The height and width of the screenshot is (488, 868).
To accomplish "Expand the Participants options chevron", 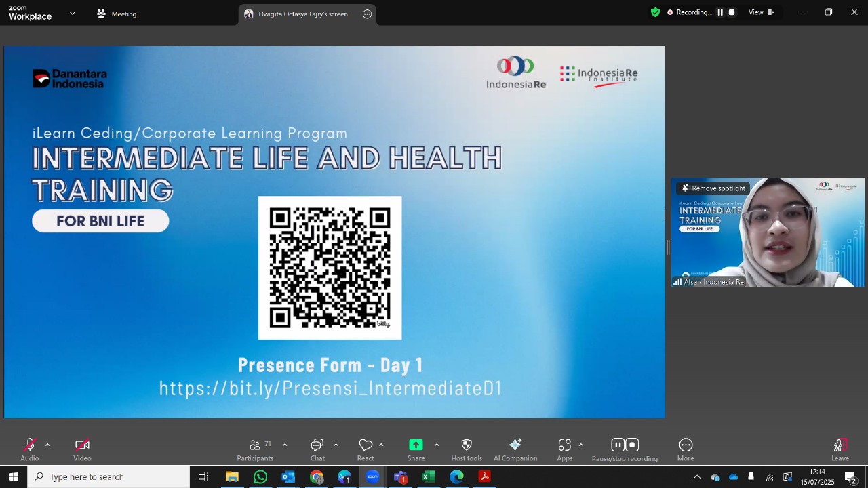I will 285,445.
